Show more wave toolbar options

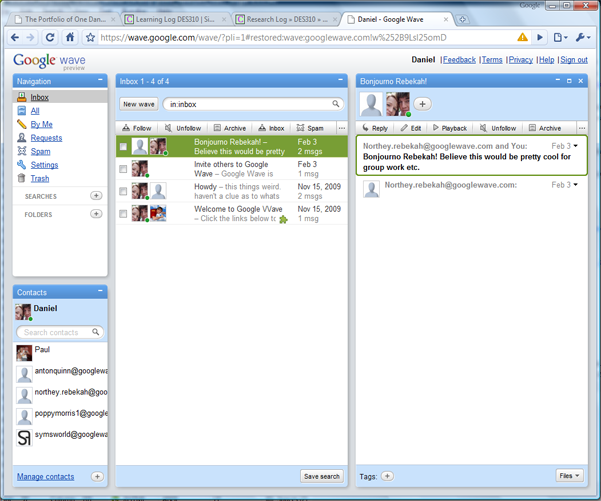582,128
